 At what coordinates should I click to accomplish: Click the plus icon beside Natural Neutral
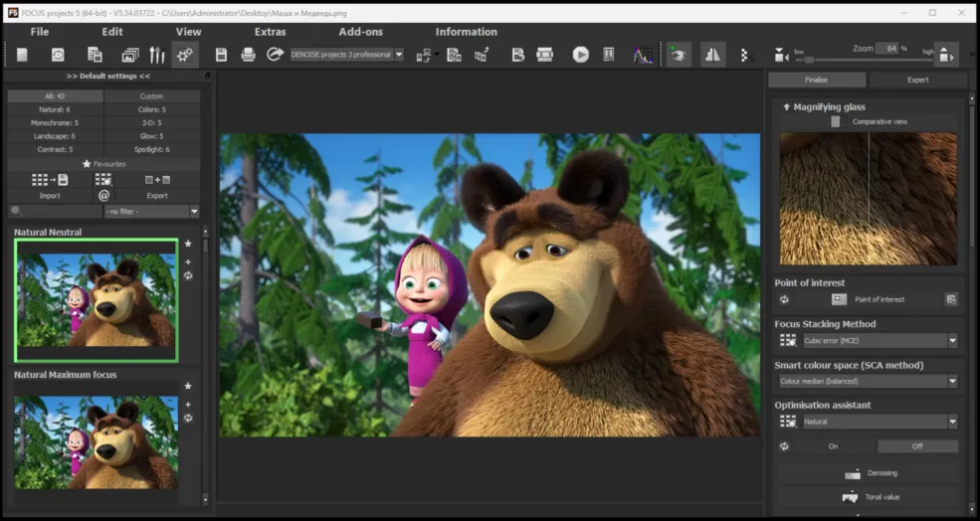[188, 261]
